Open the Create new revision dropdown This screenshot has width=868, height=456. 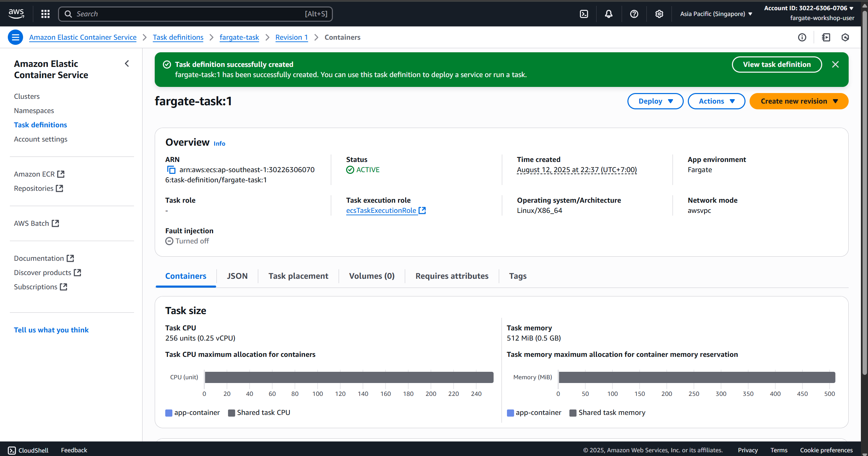tap(799, 101)
